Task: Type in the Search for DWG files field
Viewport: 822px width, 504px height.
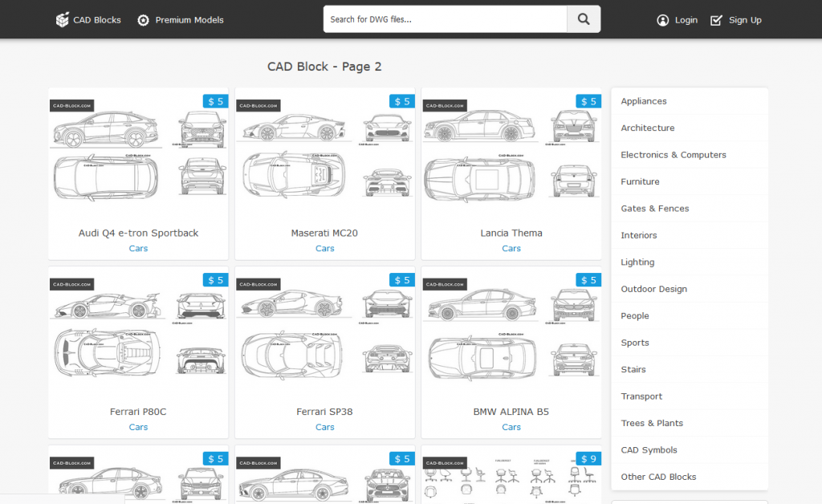Action: click(446, 19)
